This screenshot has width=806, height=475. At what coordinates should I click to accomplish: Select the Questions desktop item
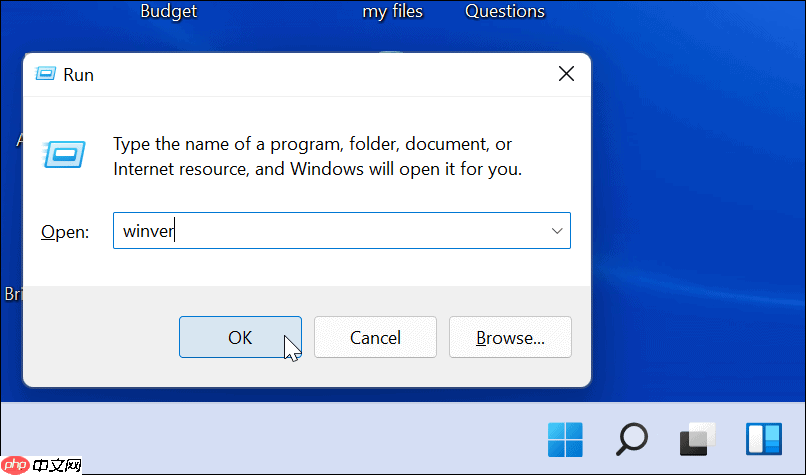pyautogui.click(x=505, y=12)
